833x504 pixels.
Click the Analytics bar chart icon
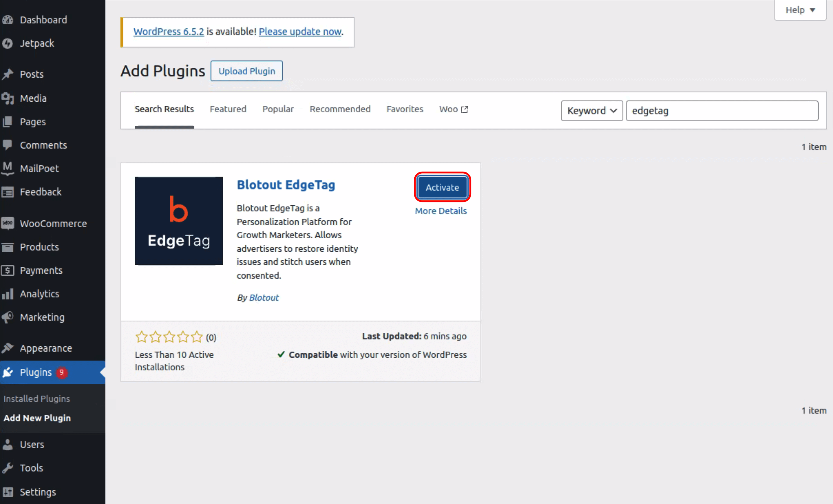point(8,294)
